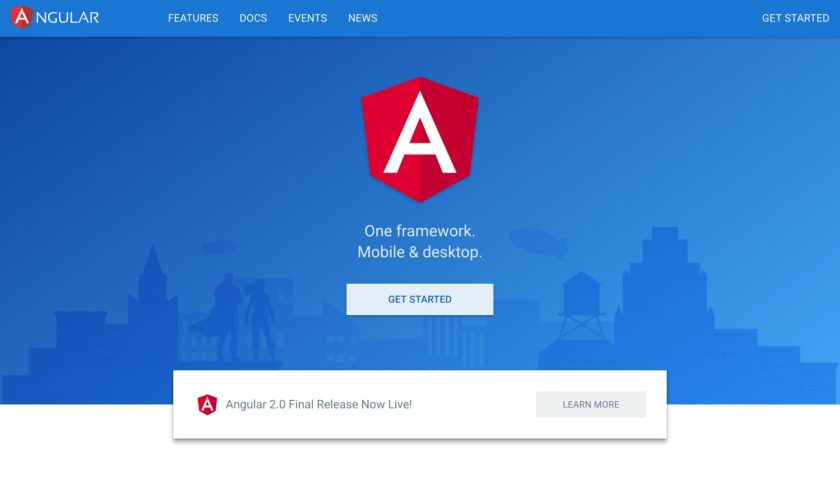Click the 'Mobile & desktop.' tagline text
Viewport: 840px width, 500px height.
click(420, 252)
